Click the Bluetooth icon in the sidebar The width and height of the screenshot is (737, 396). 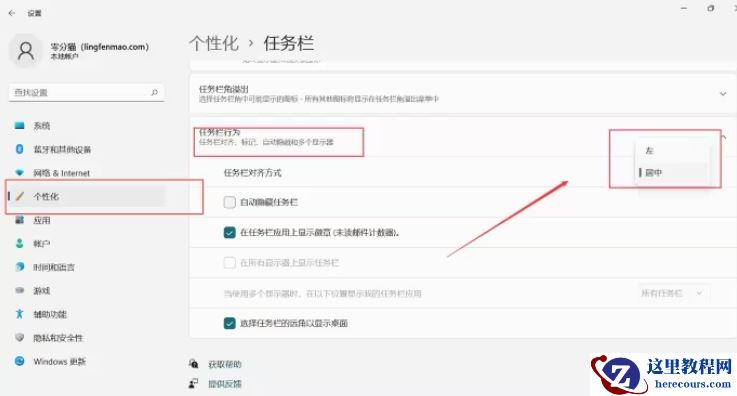click(19, 149)
